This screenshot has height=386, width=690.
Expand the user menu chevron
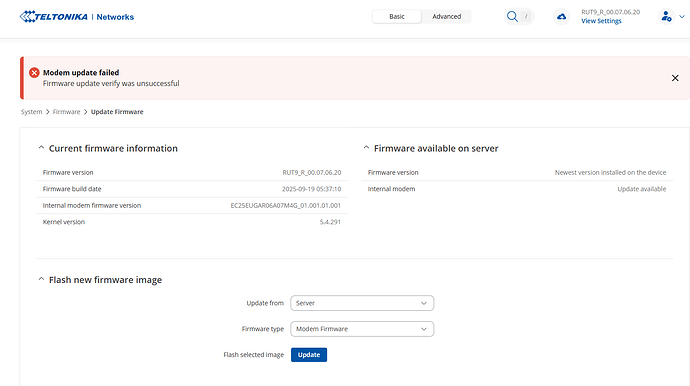click(x=682, y=17)
